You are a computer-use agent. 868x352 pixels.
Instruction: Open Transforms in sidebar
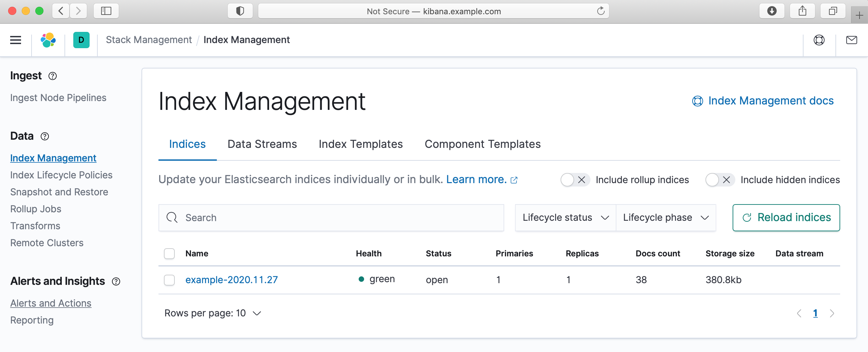(35, 226)
